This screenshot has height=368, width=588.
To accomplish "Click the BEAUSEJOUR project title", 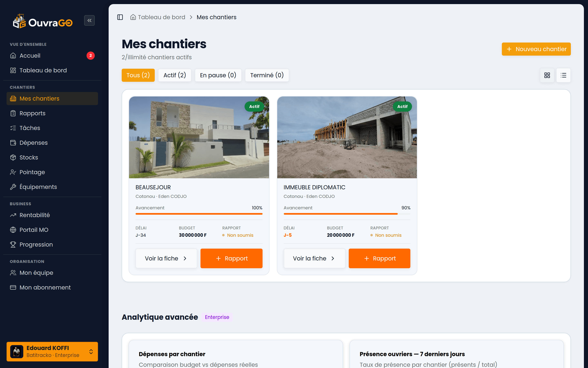I will pyautogui.click(x=153, y=187).
